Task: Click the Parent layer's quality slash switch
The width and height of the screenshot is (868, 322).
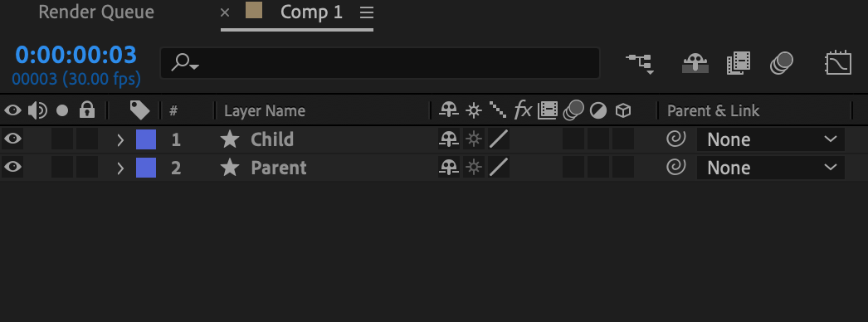Action: [499, 168]
